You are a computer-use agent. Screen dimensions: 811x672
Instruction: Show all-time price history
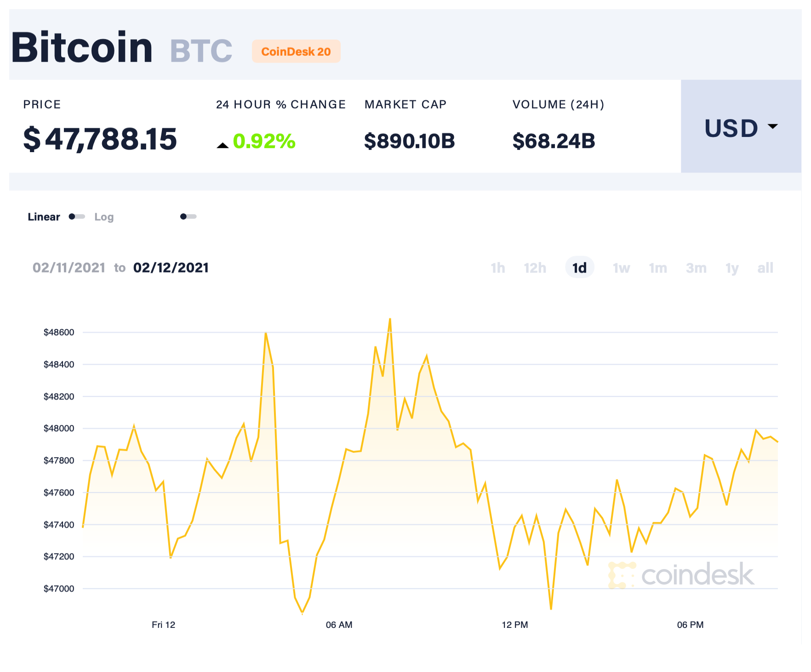765,268
